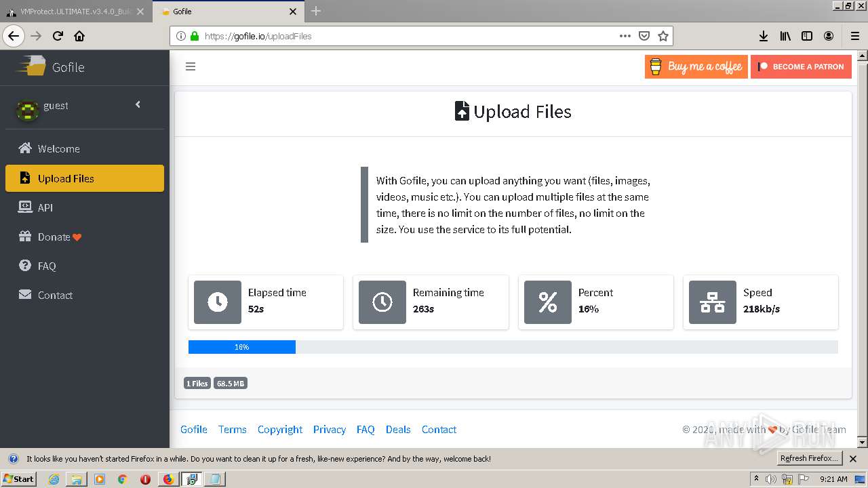Open Chrome from the taskbar
Image resolution: width=868 pixels, height=488 pixels.
[122, 479]
